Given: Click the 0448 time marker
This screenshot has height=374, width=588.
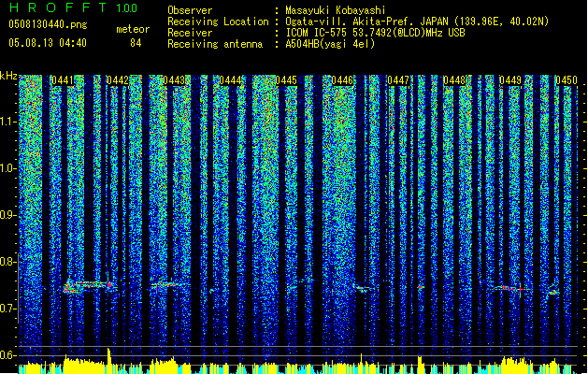Looking at the screenshot, I should click(454, 80).
